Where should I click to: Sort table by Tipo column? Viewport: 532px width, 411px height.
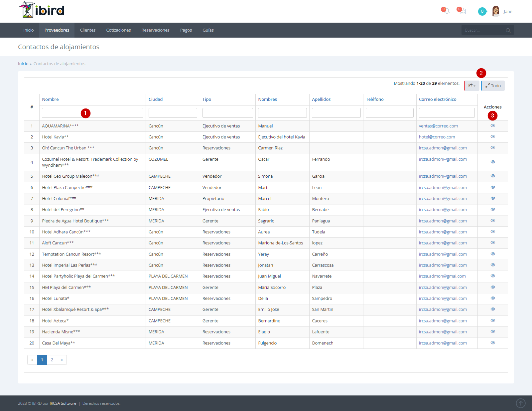[x=207, y=100]
